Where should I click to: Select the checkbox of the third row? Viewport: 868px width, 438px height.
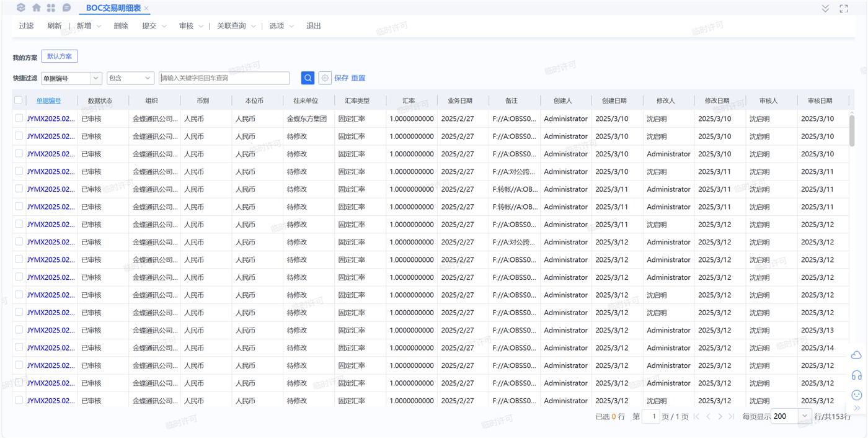pos(19,154)
